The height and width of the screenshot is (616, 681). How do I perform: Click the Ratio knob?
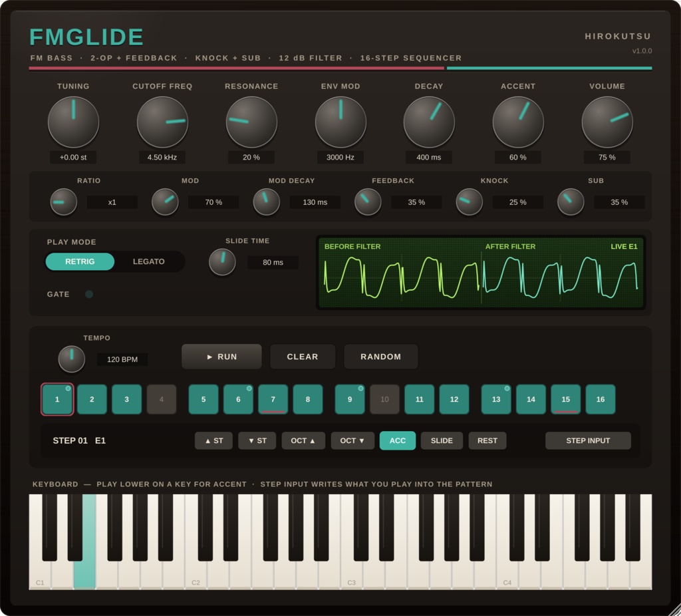tap(63, 202)
